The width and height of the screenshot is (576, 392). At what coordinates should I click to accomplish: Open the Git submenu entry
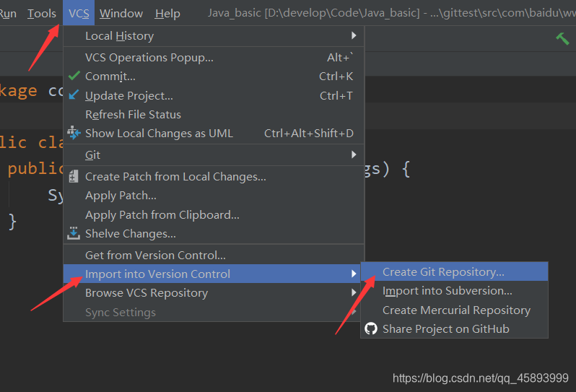(214, 154)
